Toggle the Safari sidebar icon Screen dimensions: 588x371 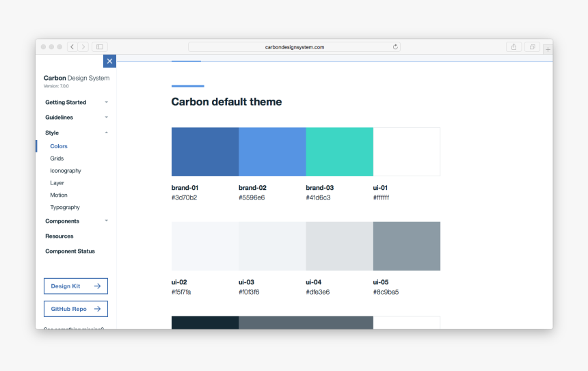point(100,47)
